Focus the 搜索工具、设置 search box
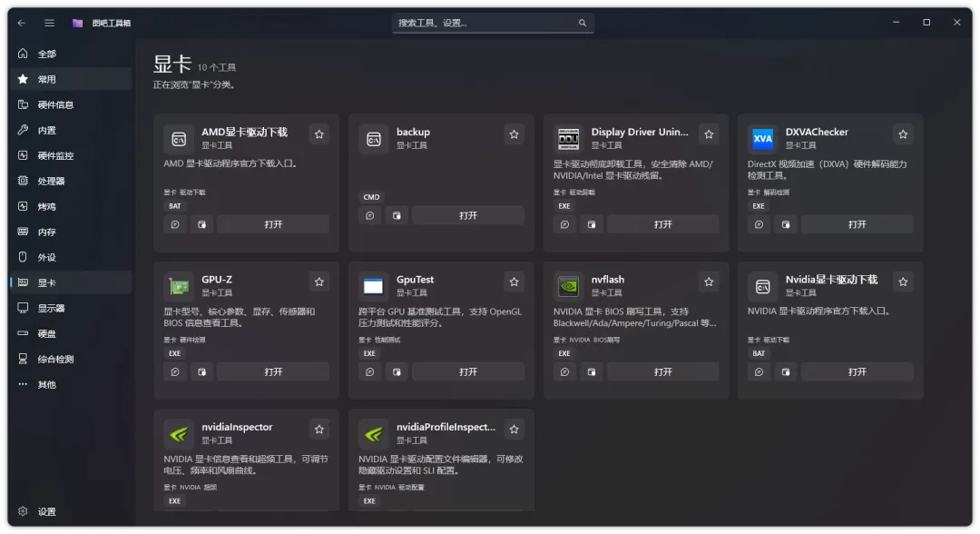The width and height of the screenshot is (980, 534). coord(493,23)
